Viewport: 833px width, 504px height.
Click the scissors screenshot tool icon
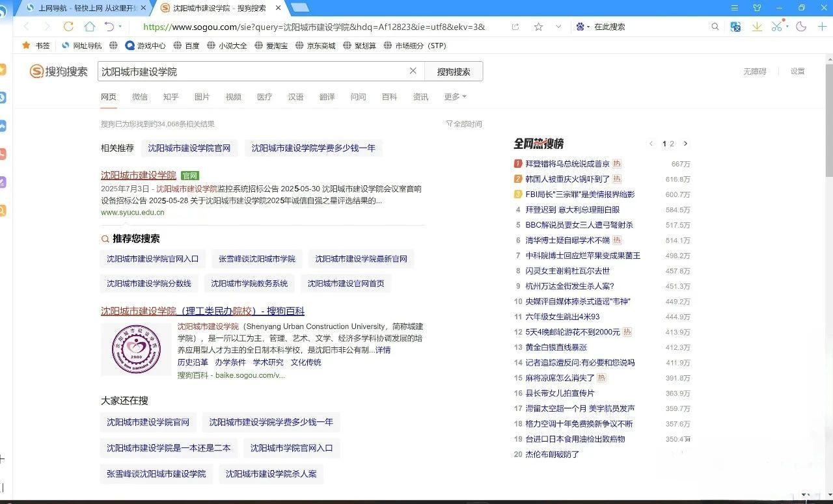coord(776,27)
